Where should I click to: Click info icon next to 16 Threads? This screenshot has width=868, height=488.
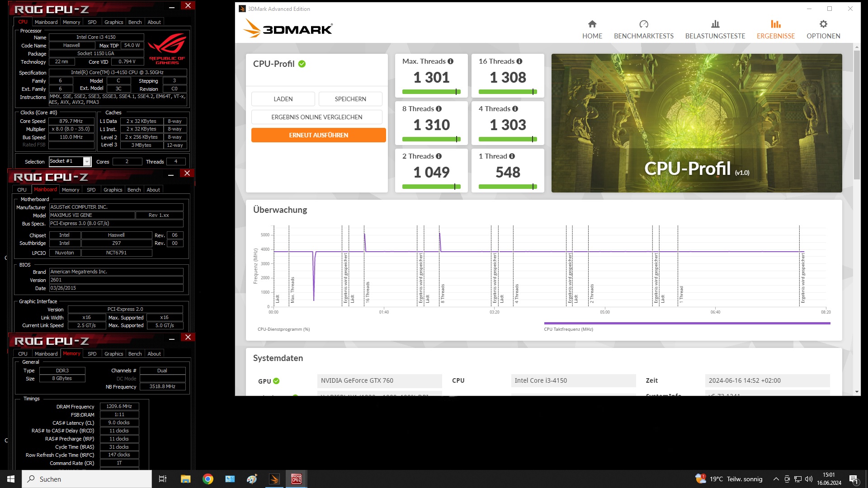pyautogui.click(x=519, y=61)
